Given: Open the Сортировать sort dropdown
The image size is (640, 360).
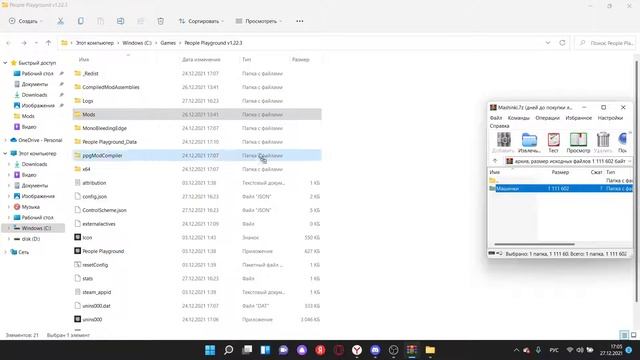Looking at the screenshot, I should 202,21.
